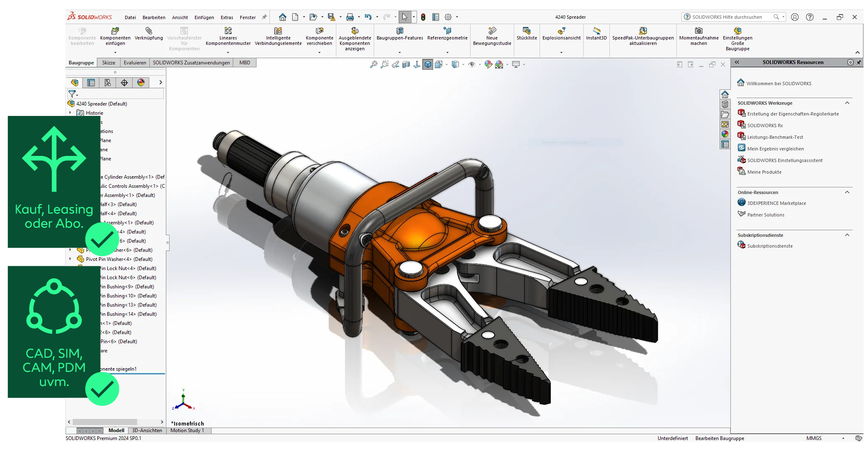
Task: Undo the last action
Action: [x=368, y=17]
